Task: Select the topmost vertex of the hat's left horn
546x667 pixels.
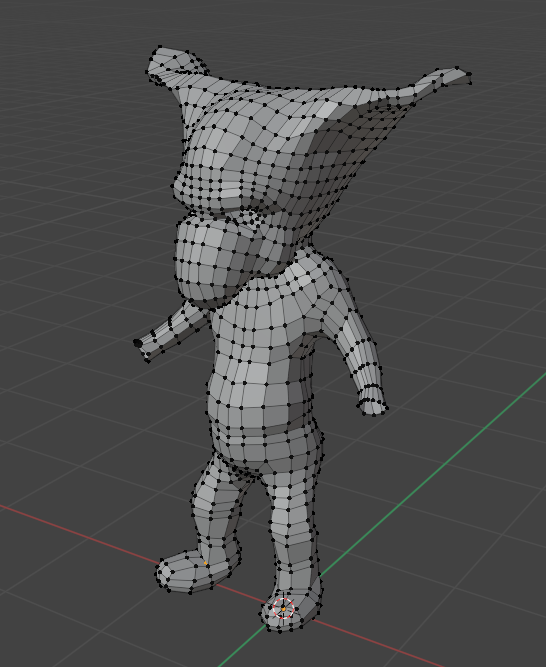Action: (160, 47)
